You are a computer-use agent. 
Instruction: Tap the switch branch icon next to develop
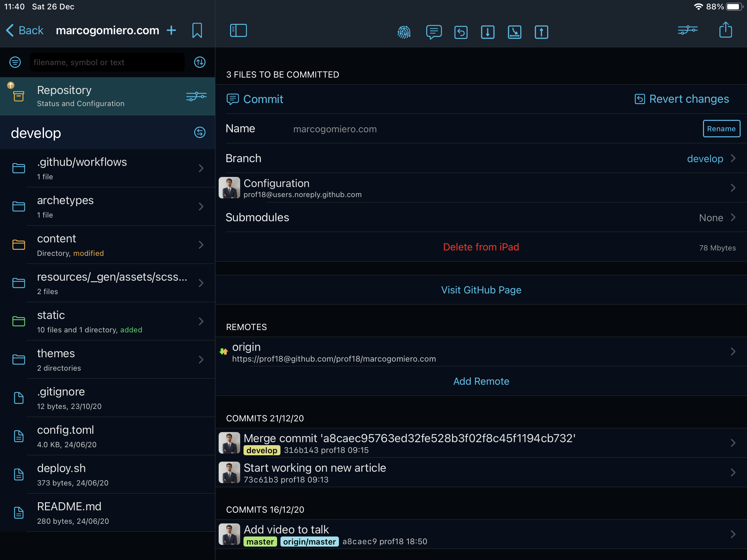pyautogui.click(x=200, y=132)
